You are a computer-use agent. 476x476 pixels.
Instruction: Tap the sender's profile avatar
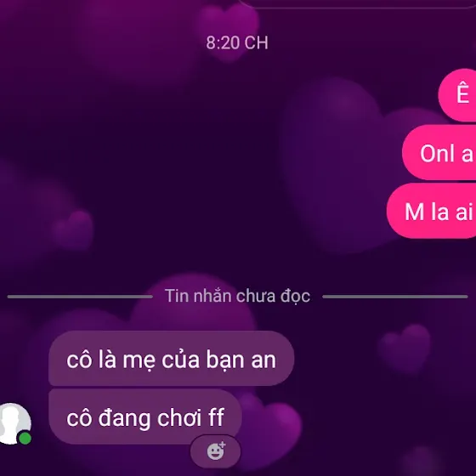[14, 423]
